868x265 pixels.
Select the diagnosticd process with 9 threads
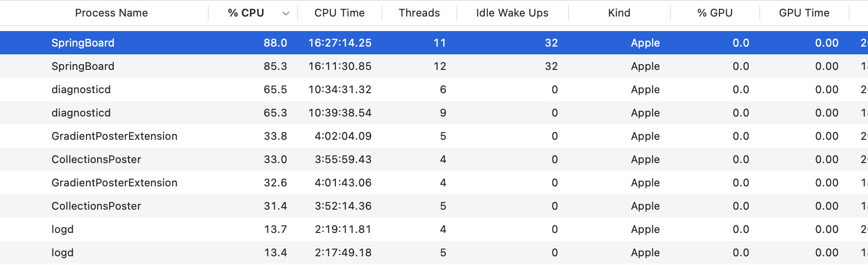pos(81,113)
